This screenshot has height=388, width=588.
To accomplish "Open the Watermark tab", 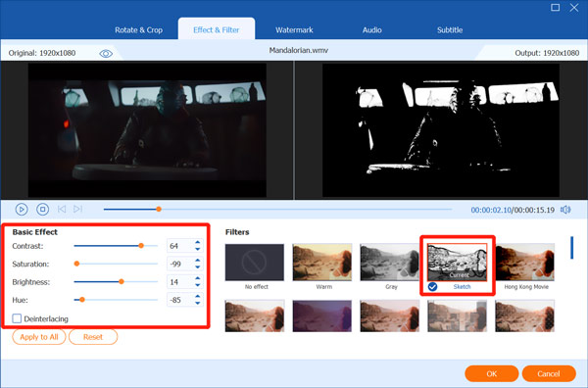I will click(x=294, y=30).
